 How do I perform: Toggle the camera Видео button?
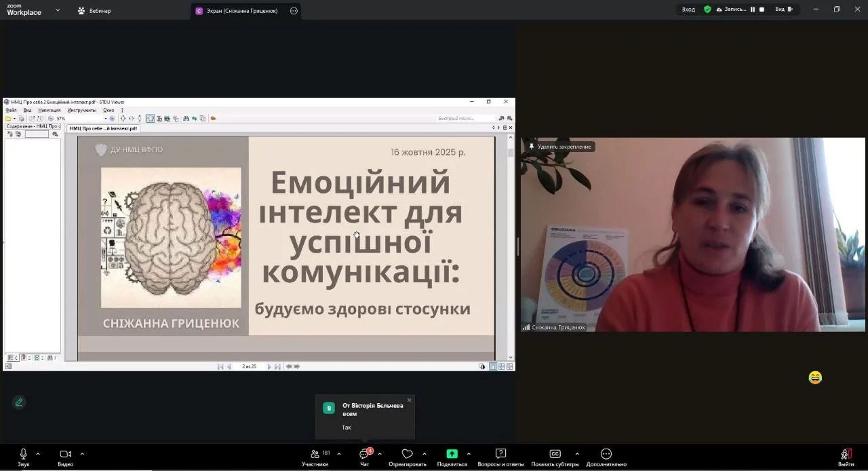tap(65, 454)
